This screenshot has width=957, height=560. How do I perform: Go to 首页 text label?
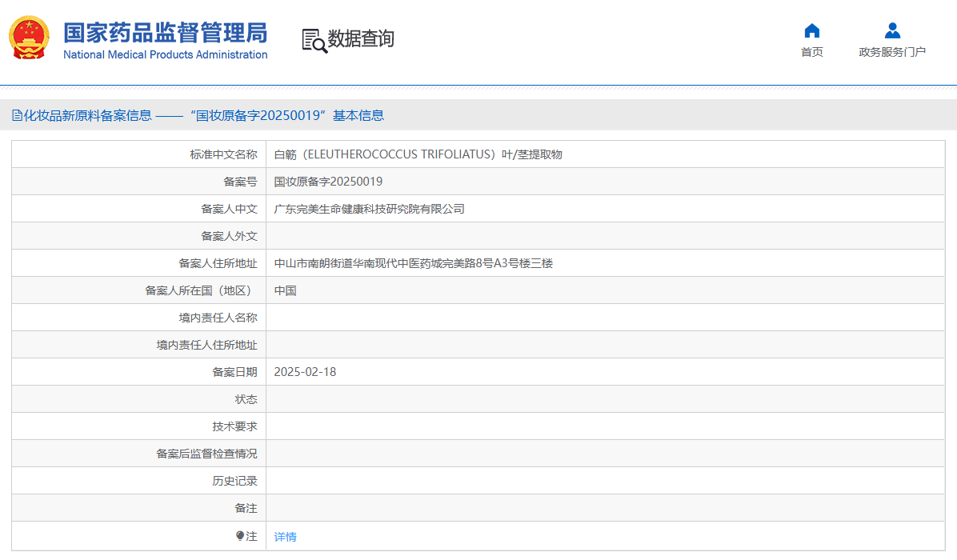(x=811, y=52)
